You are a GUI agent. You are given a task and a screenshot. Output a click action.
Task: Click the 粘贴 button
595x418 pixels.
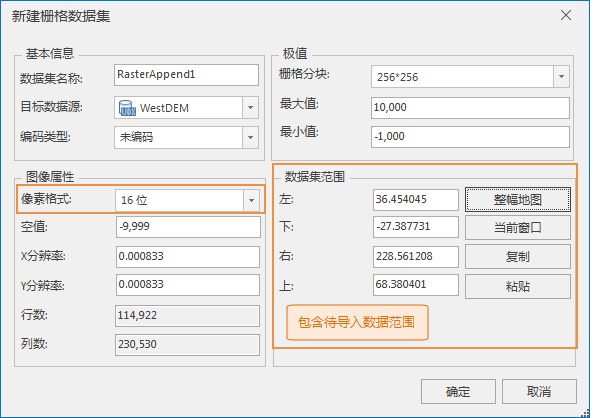(x=518, y=286)
